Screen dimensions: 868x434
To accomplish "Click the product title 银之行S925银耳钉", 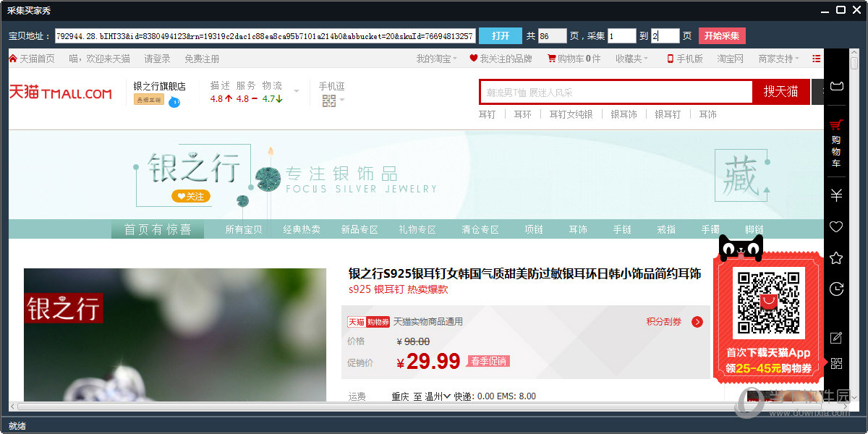I will click(524, 273).
